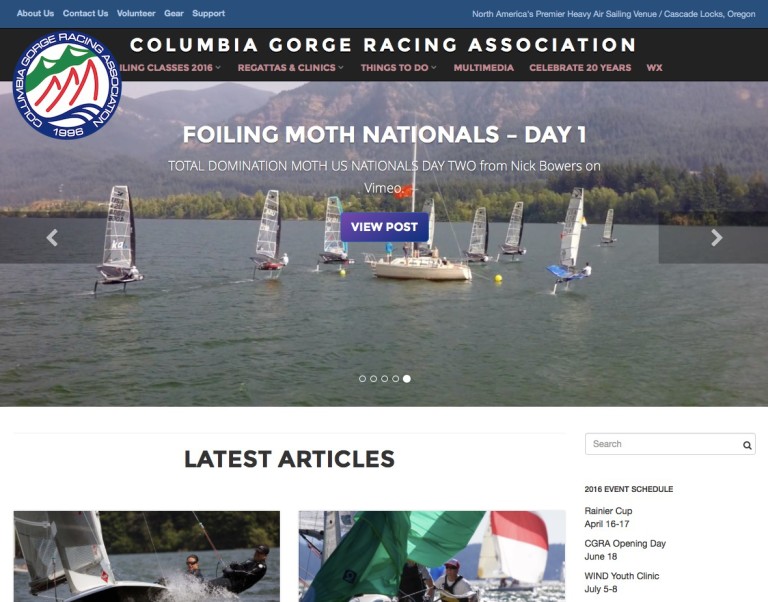
Task: Open Celebrate 20 Years page
Action: point(580,68)
